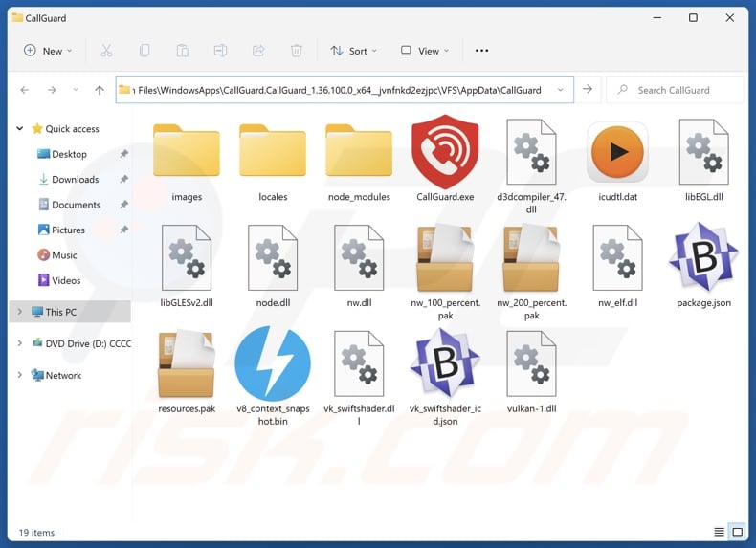Open Pictures in Quick access

[x=68, y=230]
